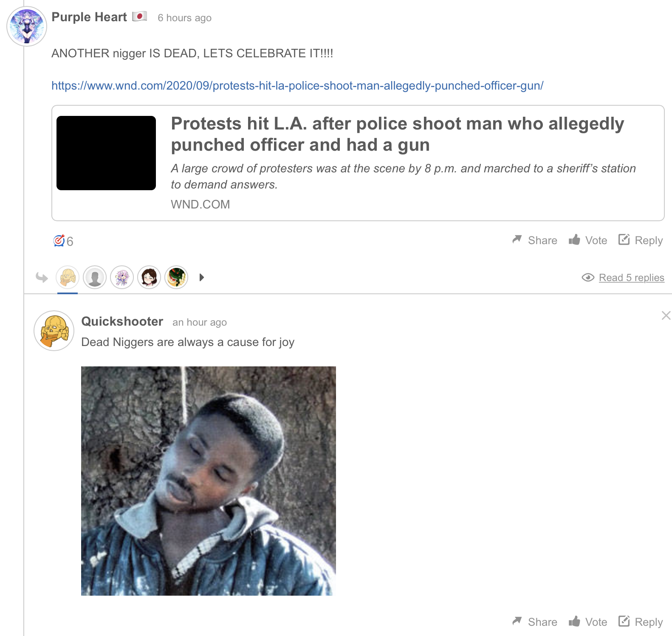672x636 pixels.
Task: Close Quickshooter's expanded reply
Action: [666, 315]
